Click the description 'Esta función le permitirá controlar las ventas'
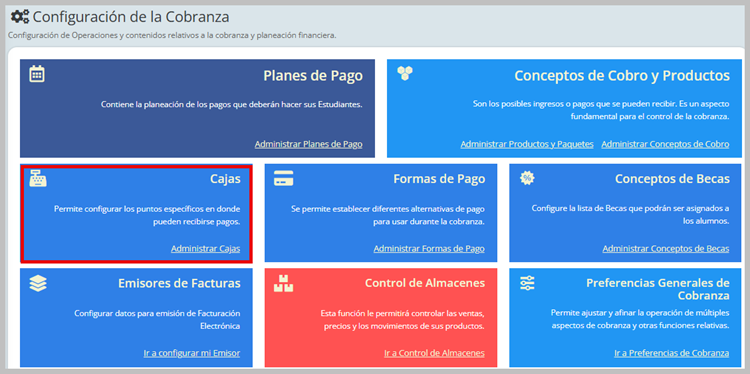Image resolution: width=750 pixels, height=374 pixels. tap(403, 319)
